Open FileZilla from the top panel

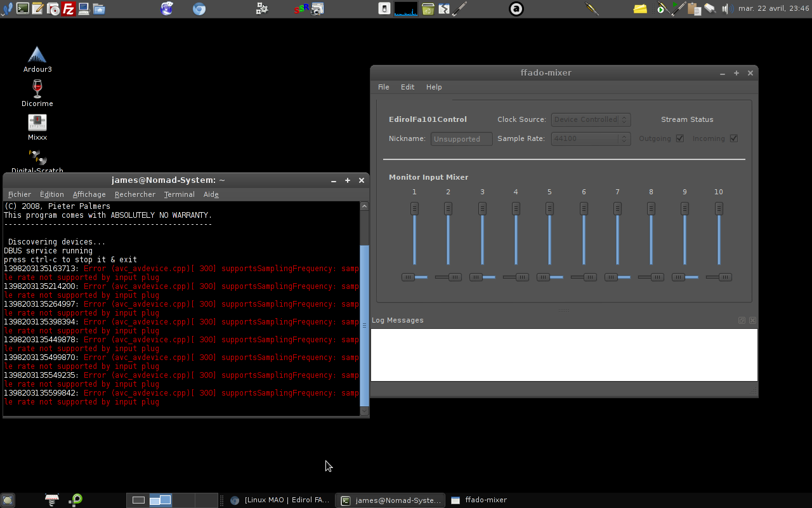coord(68,9)
